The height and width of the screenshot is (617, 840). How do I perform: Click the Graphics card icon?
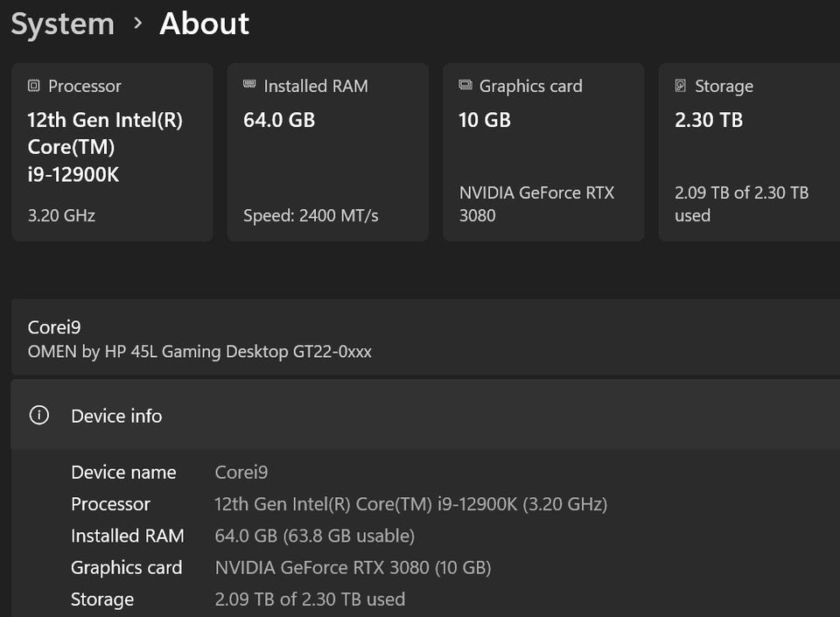click(x=465, y=85)
